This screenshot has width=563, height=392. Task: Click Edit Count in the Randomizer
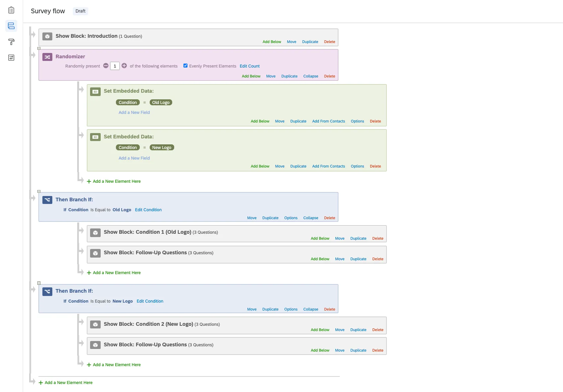[249, 66]
